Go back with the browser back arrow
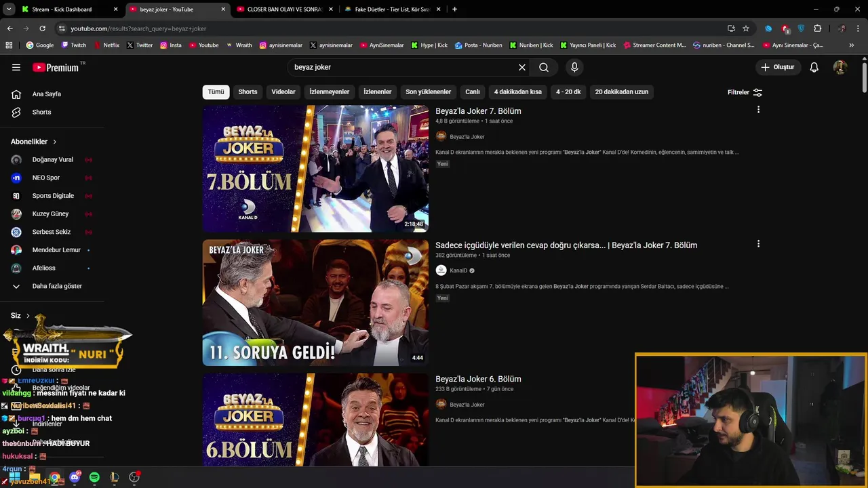The width and height of the screenshot is (868, 488). click(x=9, y=28)
